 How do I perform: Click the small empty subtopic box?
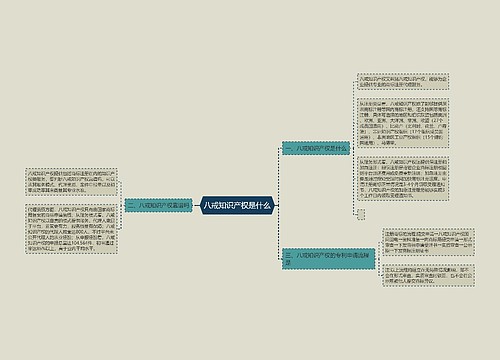click(361, 214)
